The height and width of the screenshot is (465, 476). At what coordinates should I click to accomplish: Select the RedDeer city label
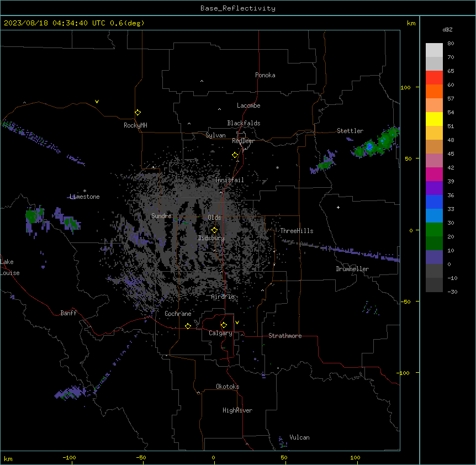243,141
